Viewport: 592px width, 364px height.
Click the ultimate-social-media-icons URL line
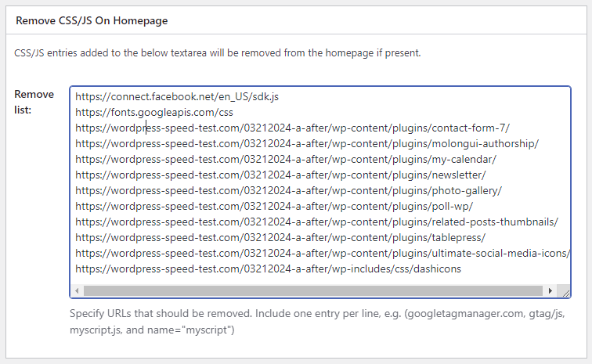pos(322,254)
